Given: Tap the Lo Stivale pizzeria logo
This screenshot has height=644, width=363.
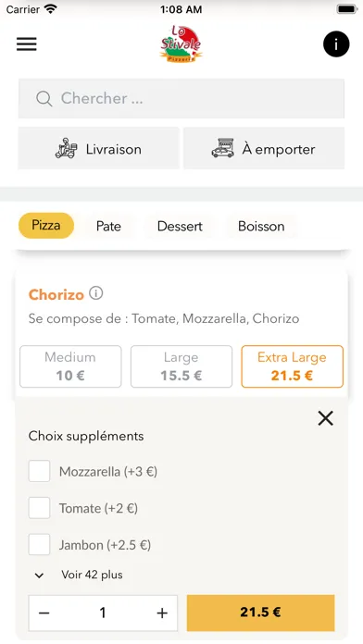Looking at the screenshot, I should click(x=181, y=43).
